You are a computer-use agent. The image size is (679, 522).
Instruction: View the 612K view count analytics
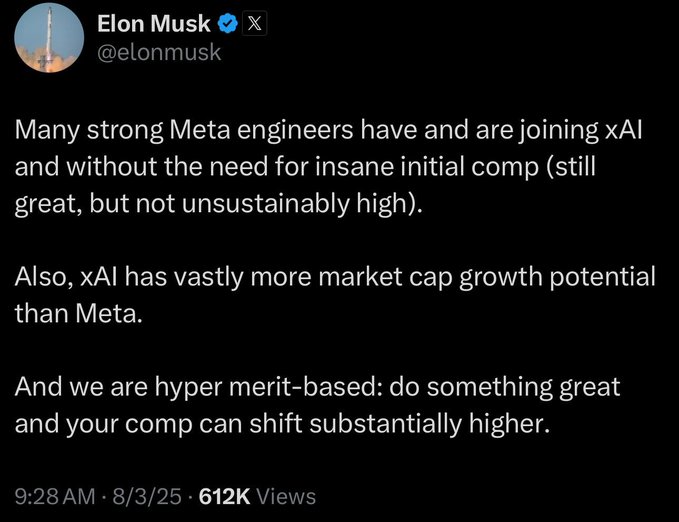[x=224, y=496]
